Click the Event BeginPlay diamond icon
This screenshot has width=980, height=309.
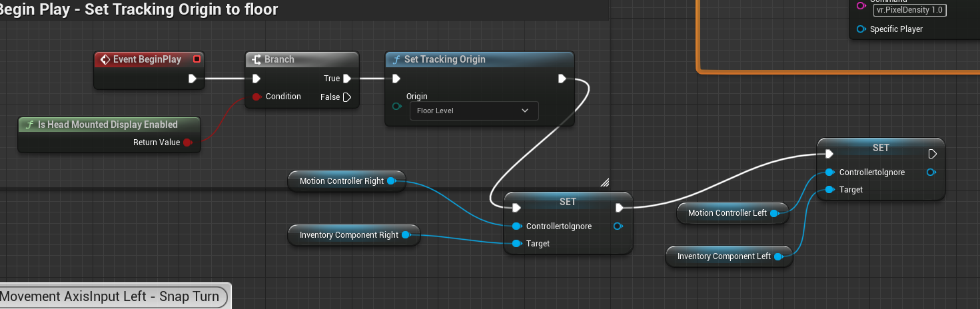pyautogui.click(x=105, y=60)
